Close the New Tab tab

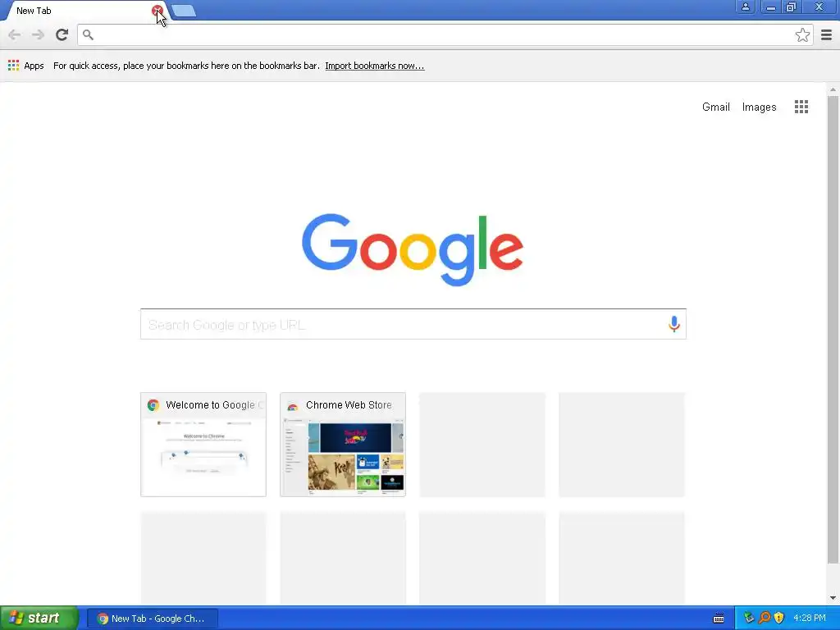tap(157, 11)
